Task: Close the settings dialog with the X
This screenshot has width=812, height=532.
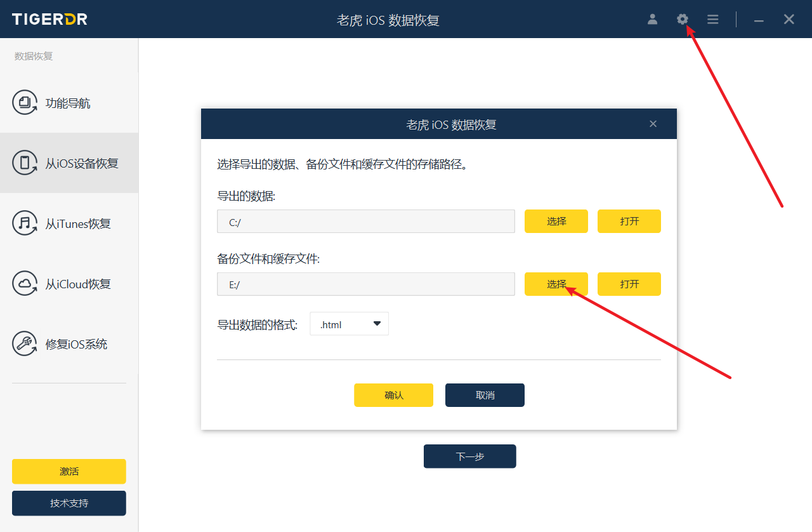Action: click(653, 124)
